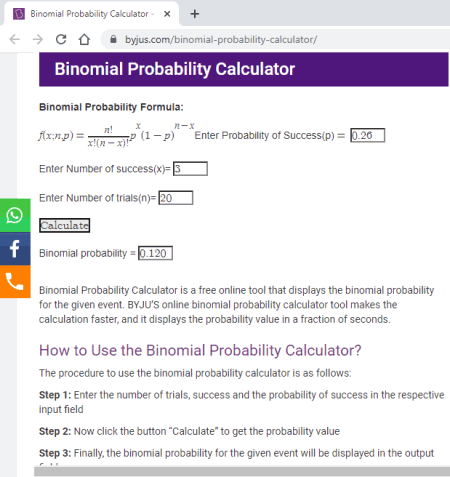The image size is (450, 477).
Task: Focus the Number of trials(n) field
Action: (x=176, y=198)
